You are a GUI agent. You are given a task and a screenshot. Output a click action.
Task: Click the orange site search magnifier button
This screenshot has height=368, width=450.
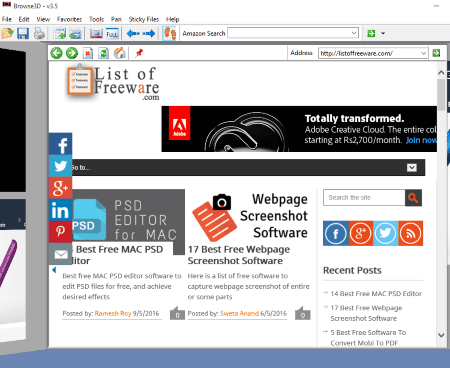click(x=413, y=198)
